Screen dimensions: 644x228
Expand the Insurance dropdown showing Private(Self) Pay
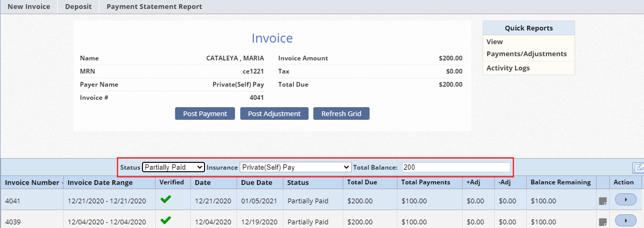(295, 167)
